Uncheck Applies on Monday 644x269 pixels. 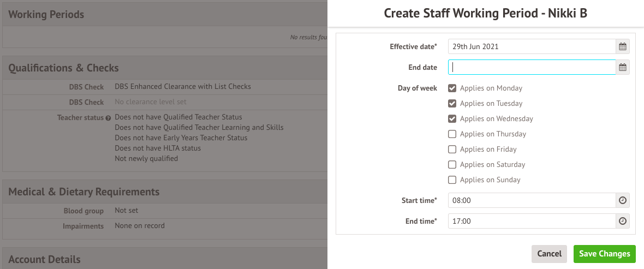(x=452, y=88)
